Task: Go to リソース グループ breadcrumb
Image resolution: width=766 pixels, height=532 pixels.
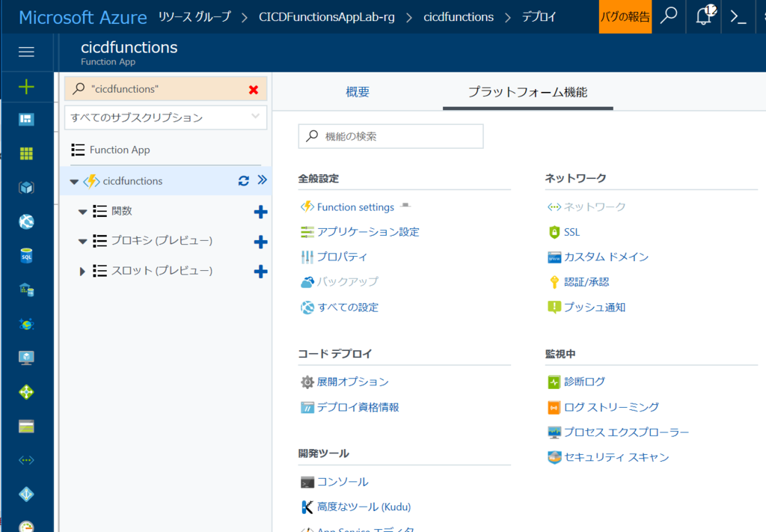Action: [x=194, y=16]
